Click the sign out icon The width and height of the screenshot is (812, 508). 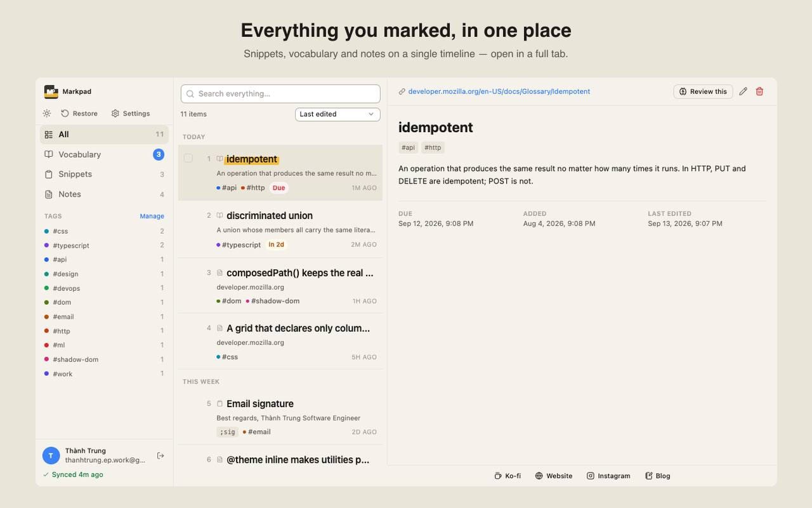pos(160,455)
